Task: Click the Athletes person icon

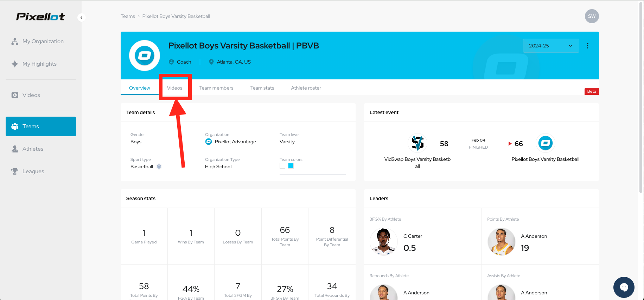Action: [x=15, y=149]
